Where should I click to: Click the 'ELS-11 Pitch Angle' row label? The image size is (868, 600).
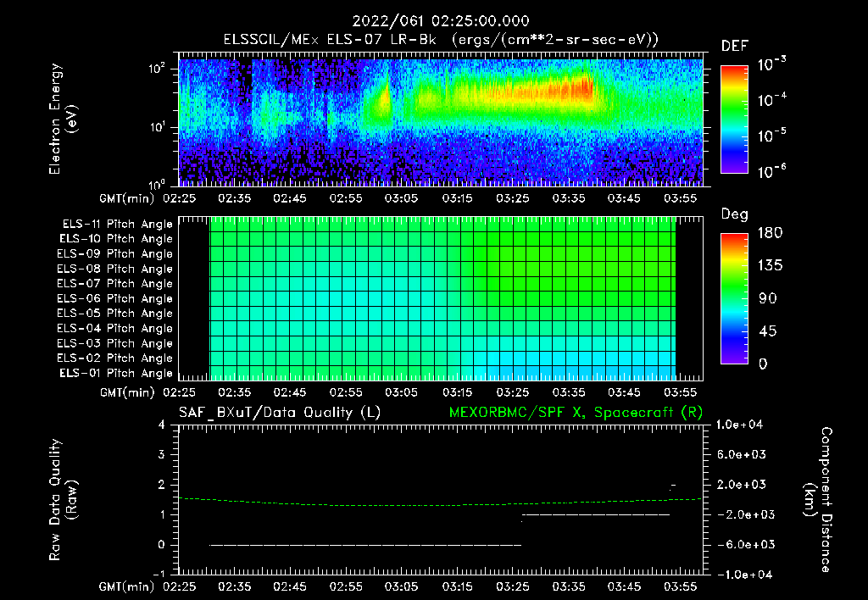point(117,225)
